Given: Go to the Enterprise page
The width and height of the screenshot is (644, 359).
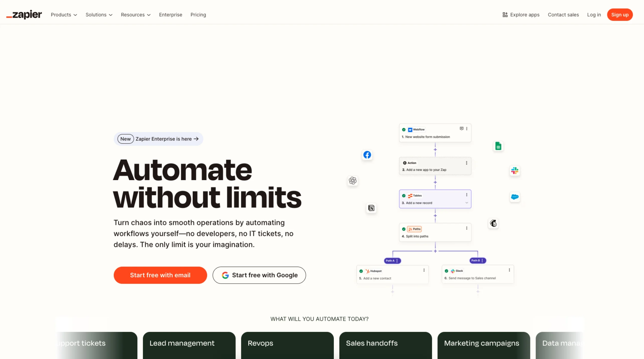Looking at the screenshot, I should pyautogui.click(x=171, y=15).
